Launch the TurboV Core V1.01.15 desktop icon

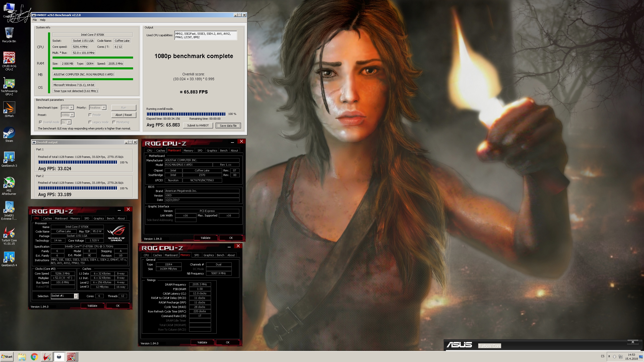pyautogui.click(x=9, y=236)
